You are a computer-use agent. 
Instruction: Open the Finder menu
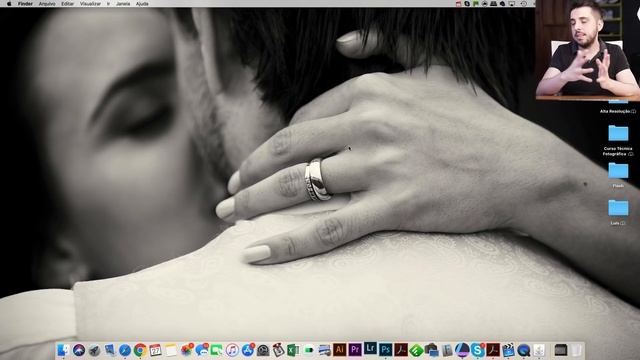tap(25, 4)
